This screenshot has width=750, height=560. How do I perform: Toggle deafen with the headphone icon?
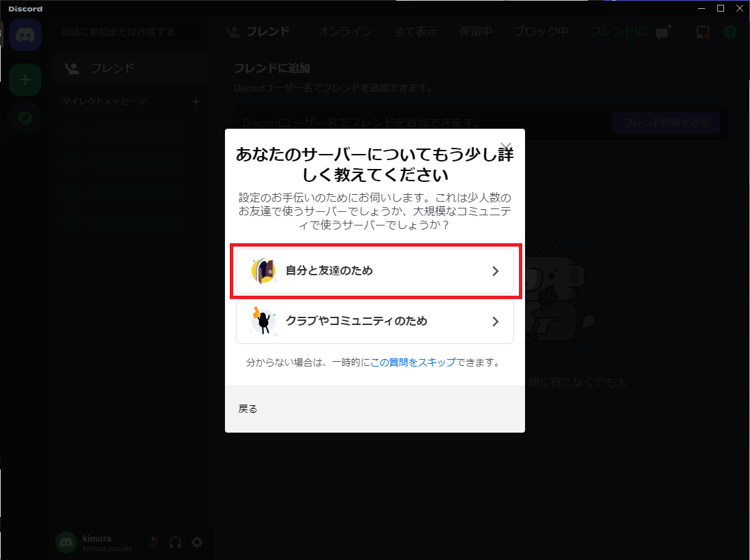(x=175, y=542)
